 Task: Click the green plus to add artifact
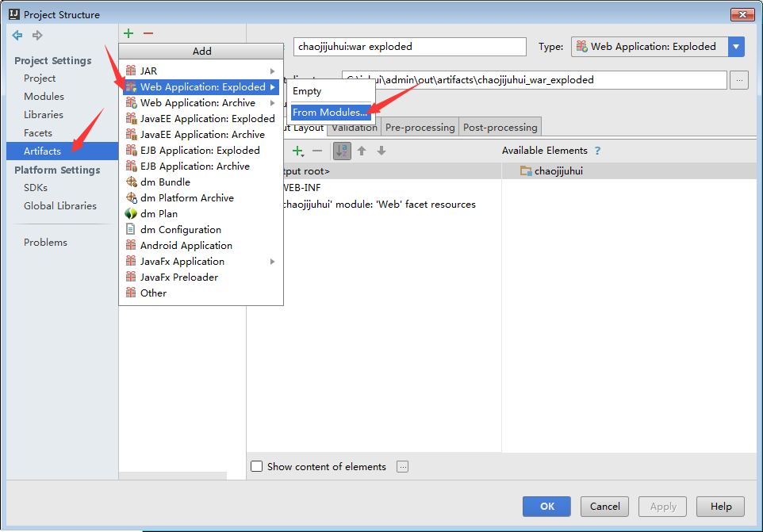click(x=128, y=33)
